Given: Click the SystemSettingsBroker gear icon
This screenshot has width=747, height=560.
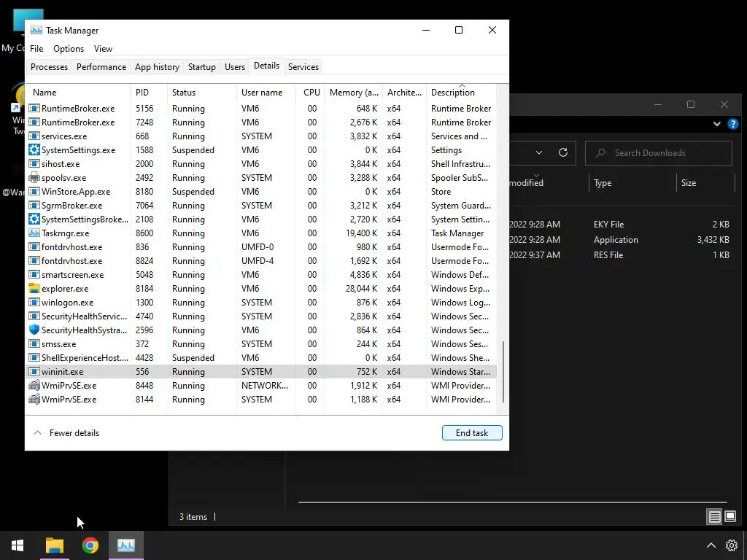Looking at the screenshot, I should 34,219.
